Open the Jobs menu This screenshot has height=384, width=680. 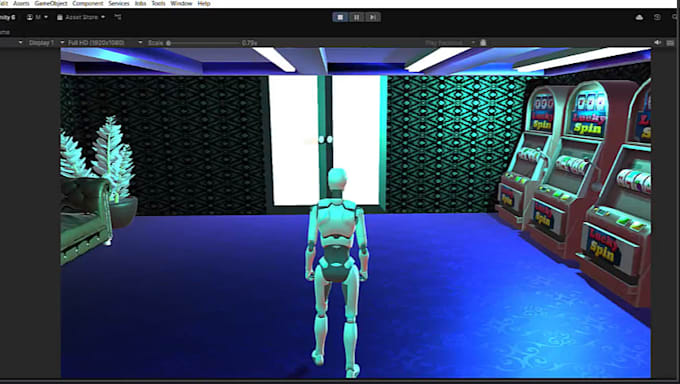click(x=141, y=3)
